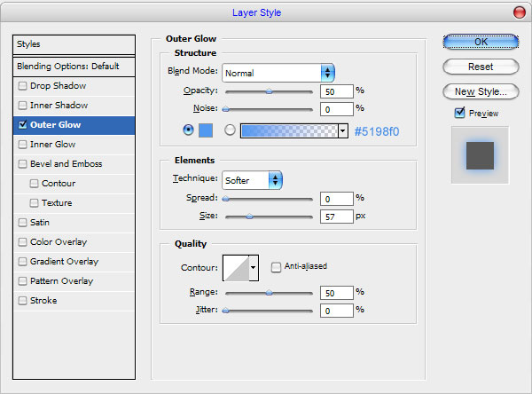Enable the Satin checkbox
Screen dimensions: 532x394
22,223
